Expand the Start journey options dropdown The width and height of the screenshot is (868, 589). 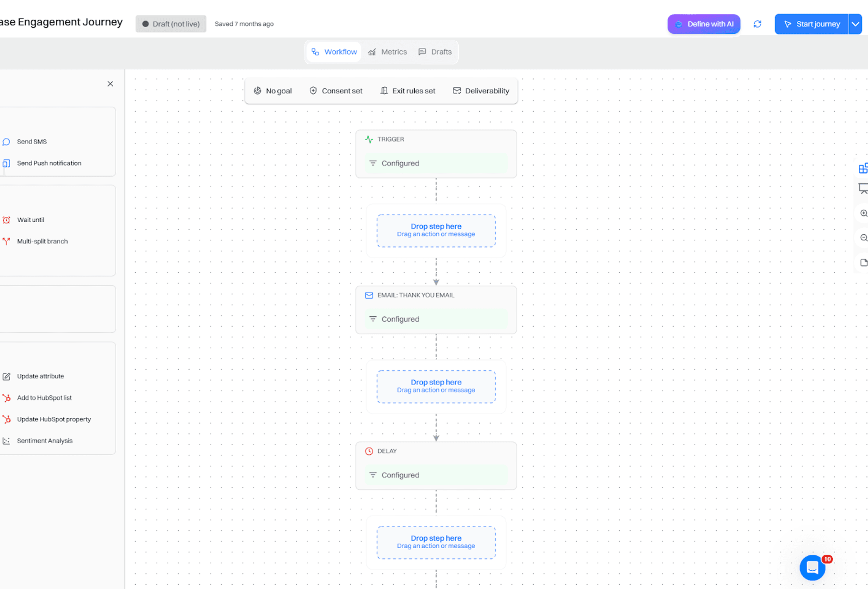(856, 24)
